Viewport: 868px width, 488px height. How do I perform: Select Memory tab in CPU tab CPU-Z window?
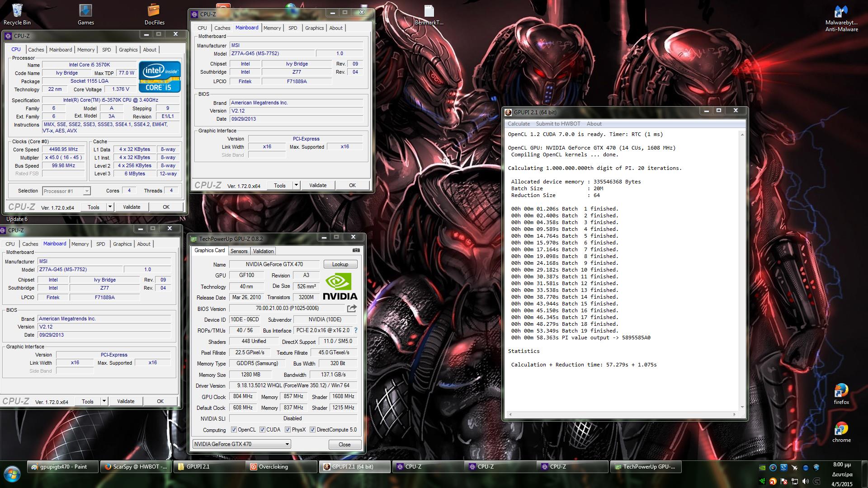click(86, 50)
